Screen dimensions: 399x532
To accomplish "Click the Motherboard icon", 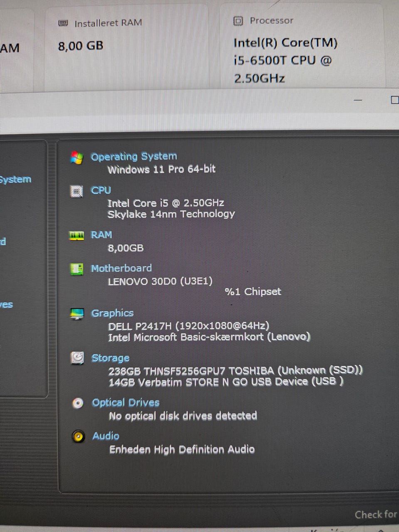I will pos(76,269).
